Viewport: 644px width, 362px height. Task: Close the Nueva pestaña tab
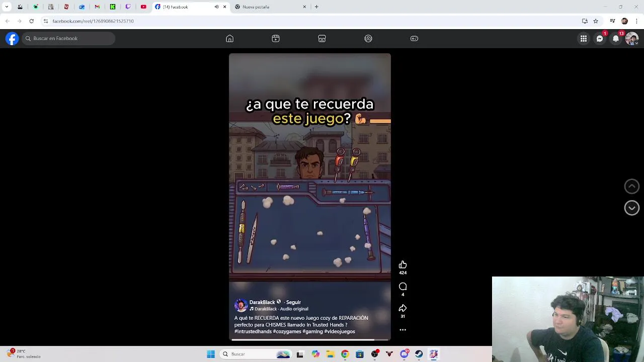point(304,7)
